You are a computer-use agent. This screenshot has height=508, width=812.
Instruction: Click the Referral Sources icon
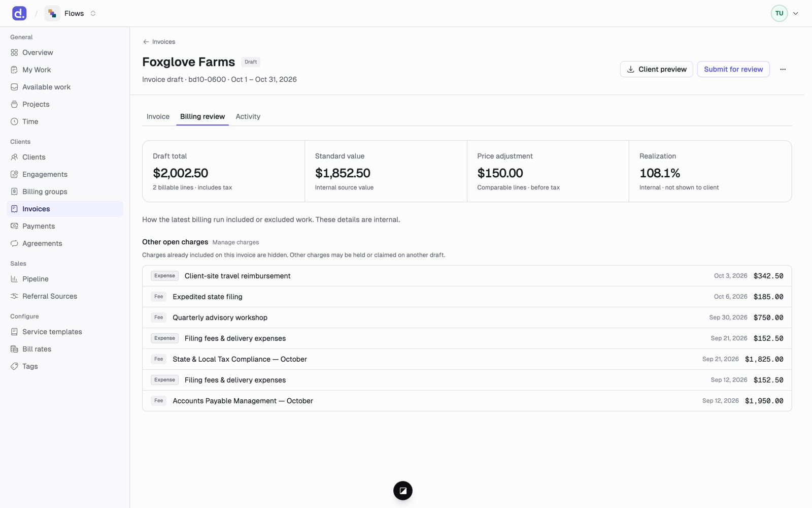coord(14,296)
